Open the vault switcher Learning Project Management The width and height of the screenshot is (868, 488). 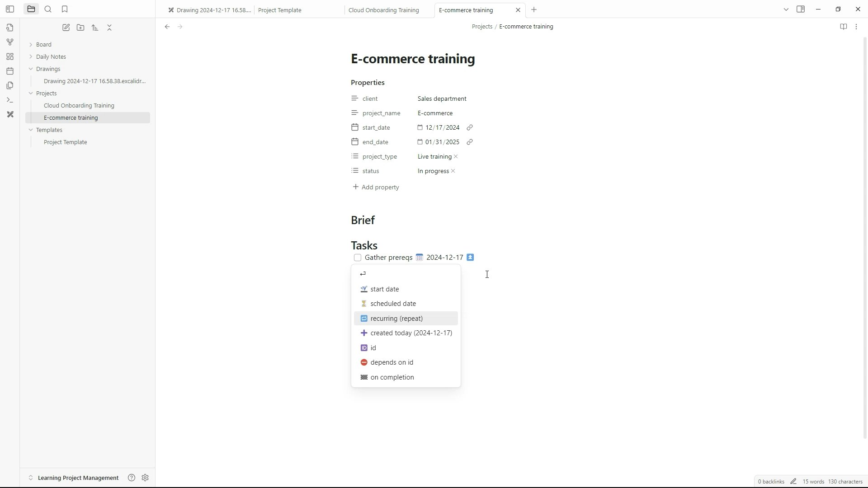(x=78, y=478)
